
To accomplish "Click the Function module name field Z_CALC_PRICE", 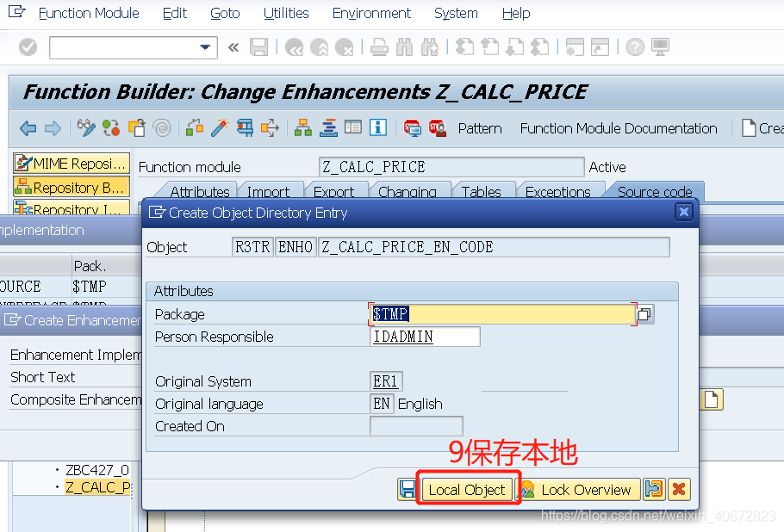I will point(451,167).
